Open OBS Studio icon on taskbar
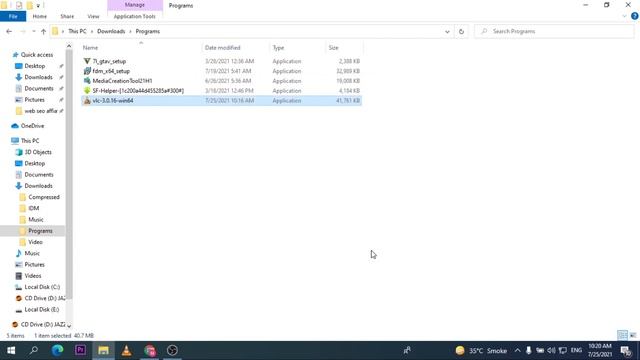This screenshot has width=640, height=360. 172,350
